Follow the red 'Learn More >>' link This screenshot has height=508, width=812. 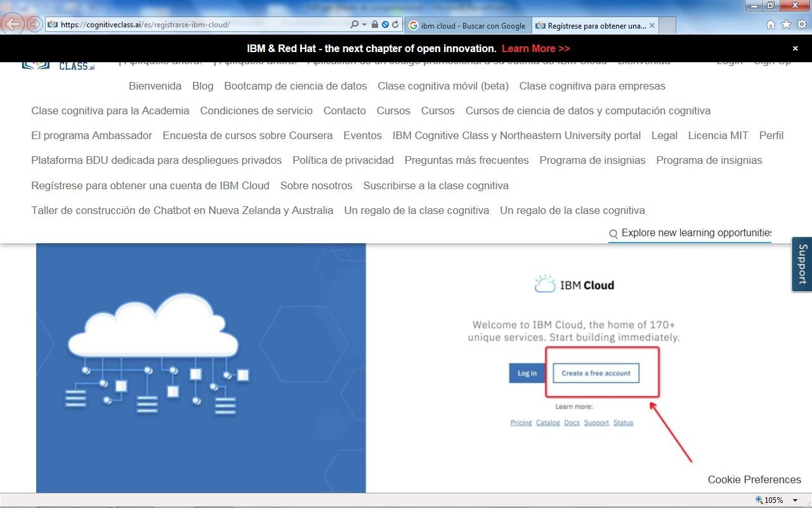pyautogui.click(x=535, y=48)
